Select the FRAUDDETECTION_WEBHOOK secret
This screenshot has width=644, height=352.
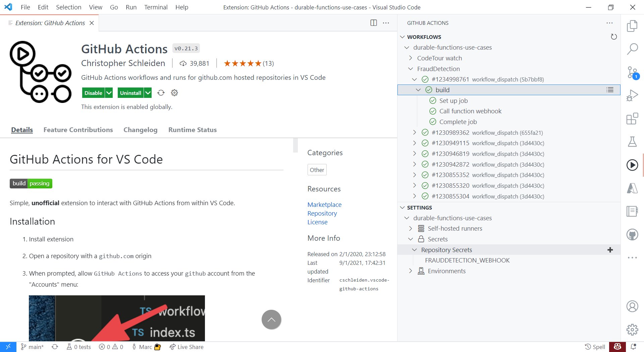(x=467, y=260)
